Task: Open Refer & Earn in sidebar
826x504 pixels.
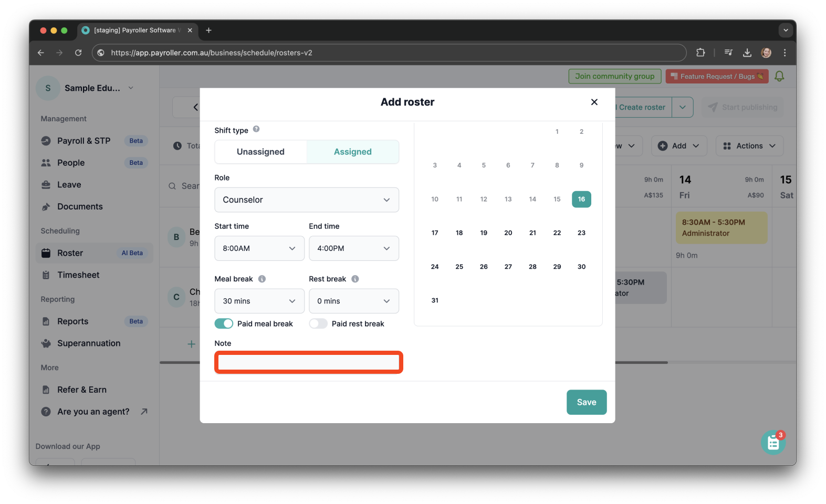Action: (95, 390)
